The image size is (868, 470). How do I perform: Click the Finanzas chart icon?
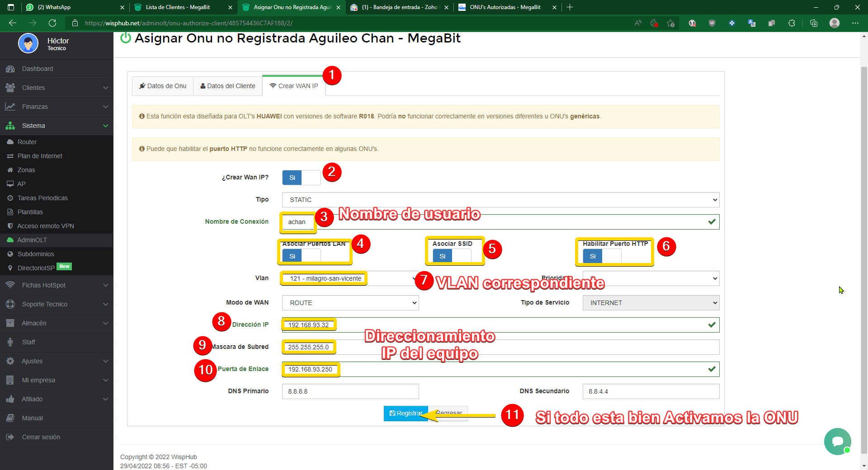coord(10,107)
